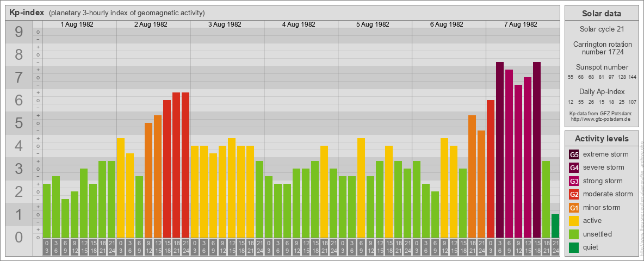Screen dimensions: 644x261
Task: Click the orange 18-21h bar on 6 Aug
Action: point(472,177)
